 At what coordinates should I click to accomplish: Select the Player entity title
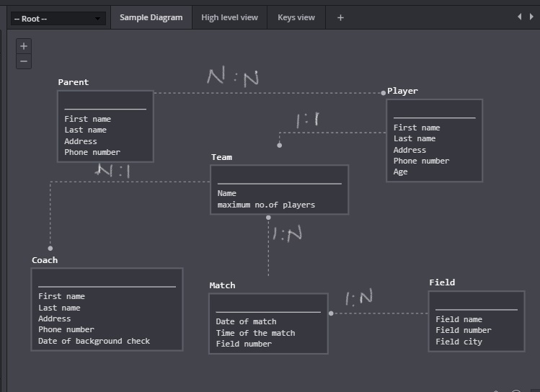(402, 92)
